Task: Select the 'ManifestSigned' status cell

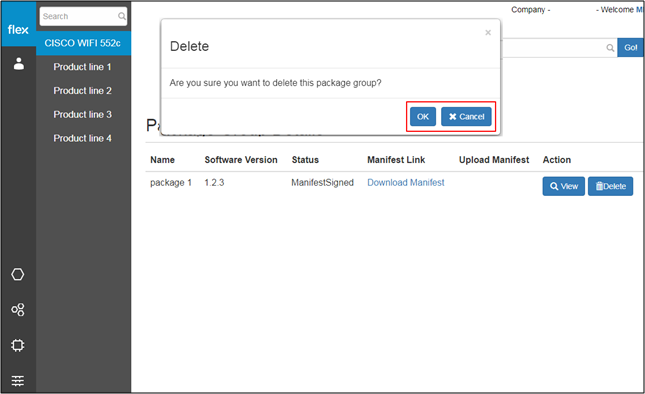Action: pos(322,183)
